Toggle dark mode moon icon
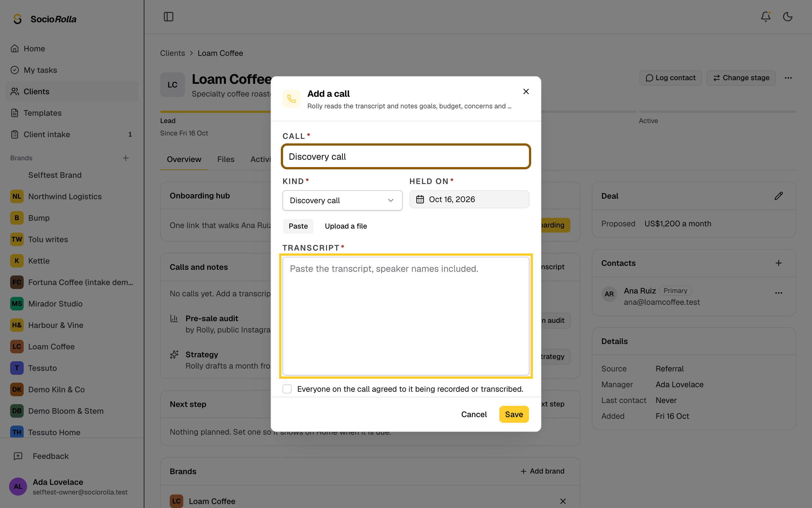 (787, 17)
